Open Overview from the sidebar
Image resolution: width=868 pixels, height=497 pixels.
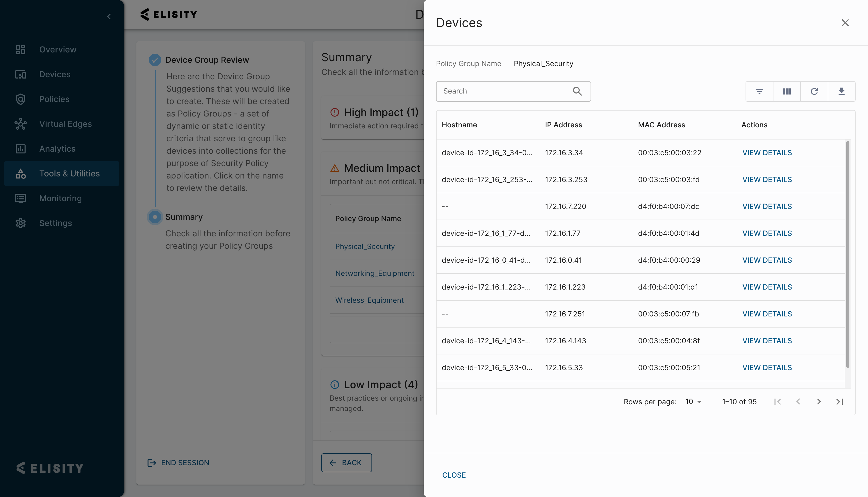pos(61,50)
